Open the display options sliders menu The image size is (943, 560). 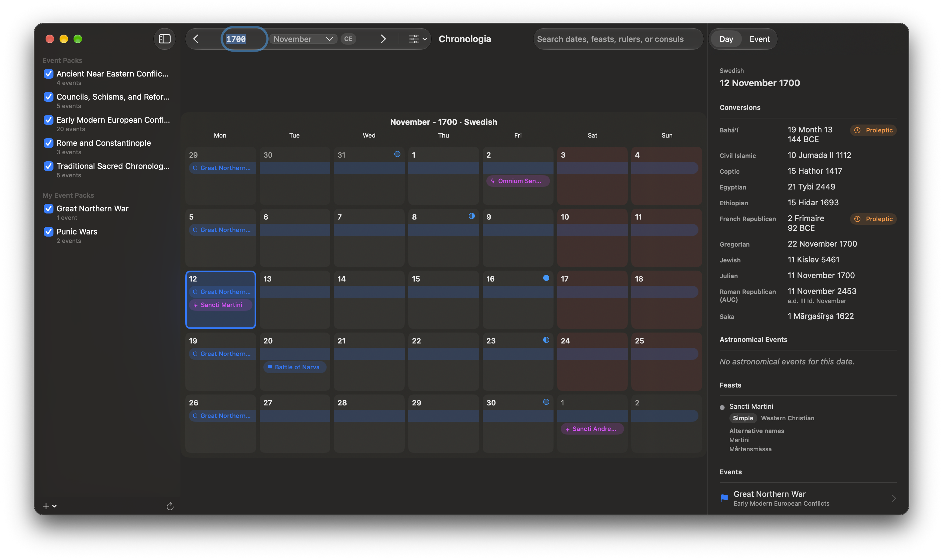click(417, 39)
